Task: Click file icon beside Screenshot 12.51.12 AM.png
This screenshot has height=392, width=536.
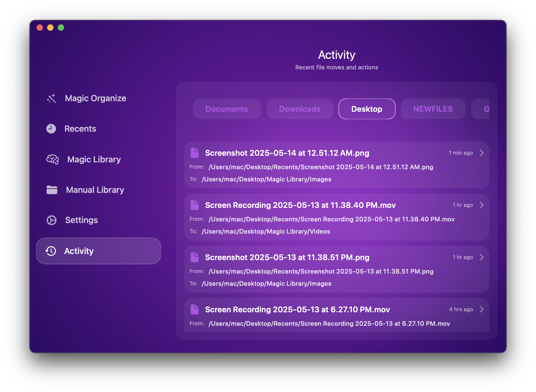Action: click(x=195, y=153)
